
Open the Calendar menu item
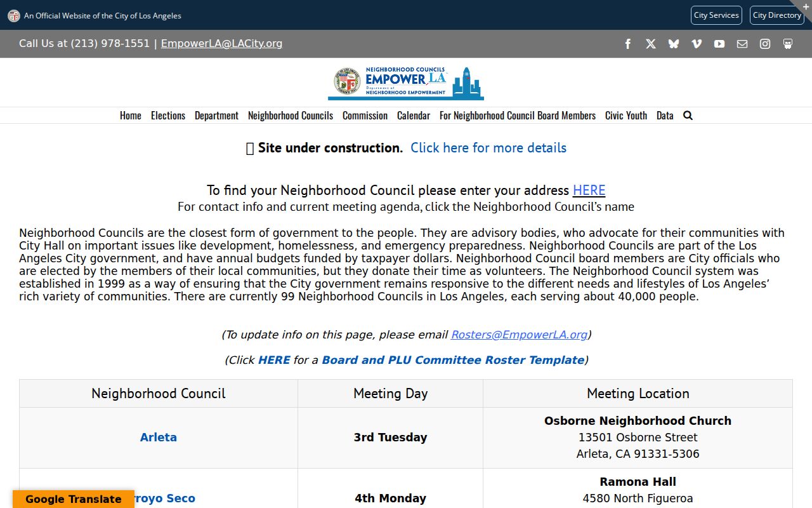coord(414,116)
